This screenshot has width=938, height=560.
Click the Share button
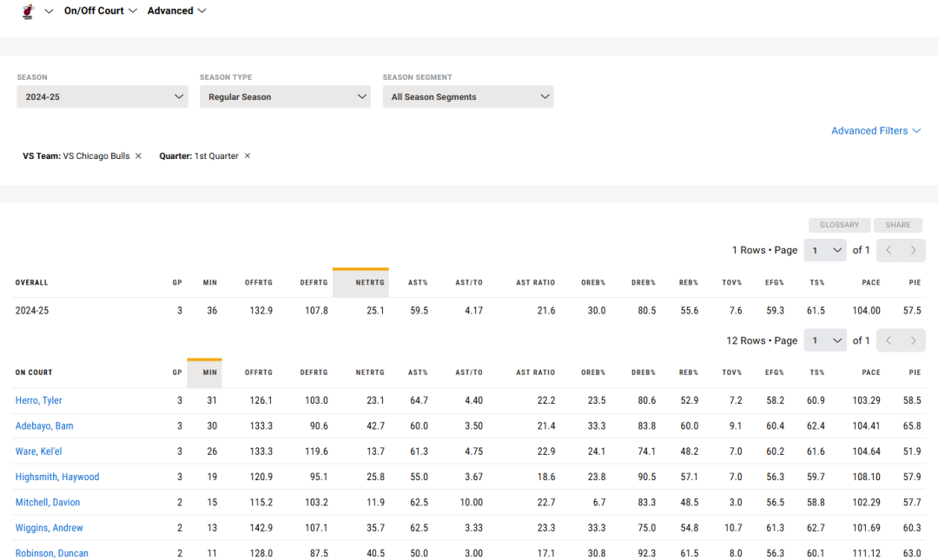click(x=898, y=225)
